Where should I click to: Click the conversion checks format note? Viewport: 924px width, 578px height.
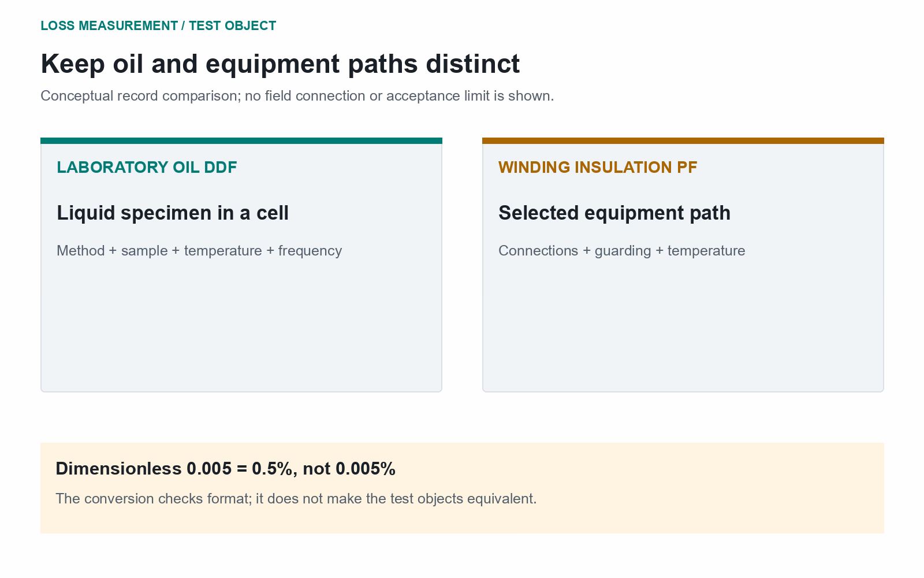click(x=296, y=499)
